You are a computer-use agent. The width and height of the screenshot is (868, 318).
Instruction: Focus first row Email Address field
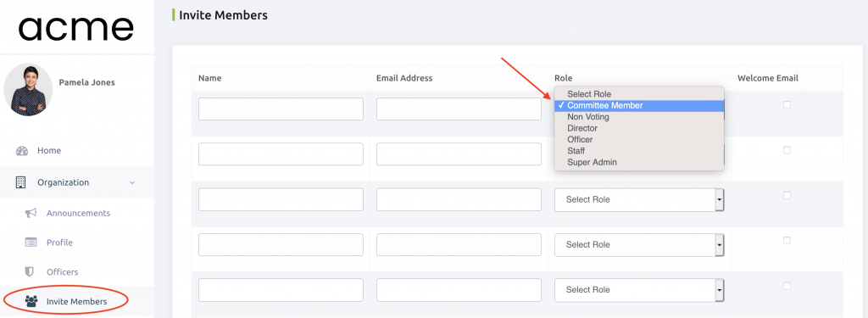[x=459, y=109]
